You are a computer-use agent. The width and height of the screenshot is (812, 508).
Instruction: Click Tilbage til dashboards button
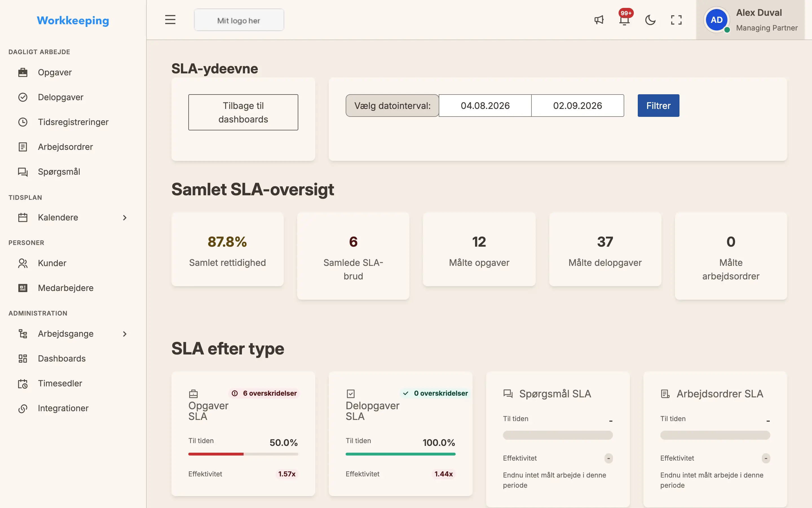243,112
